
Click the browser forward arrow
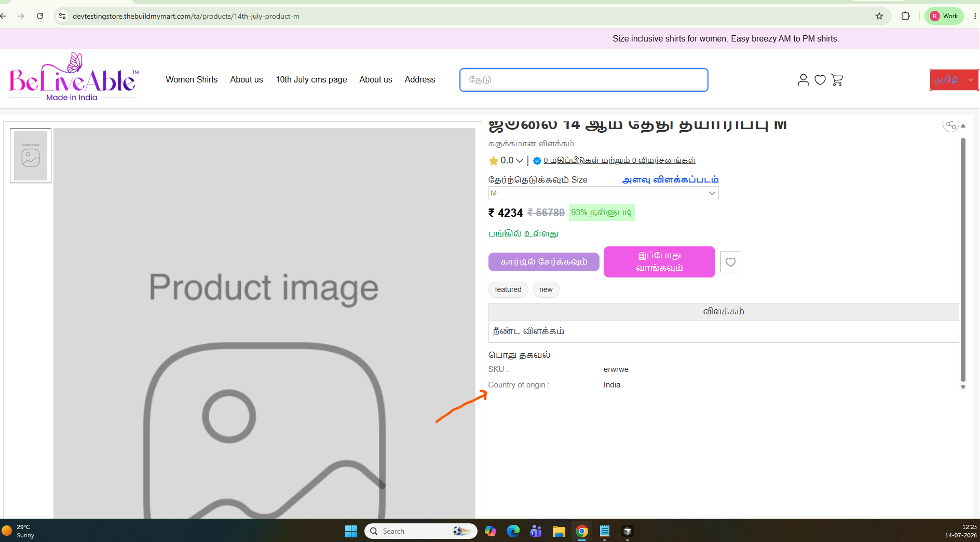point(21,16)
